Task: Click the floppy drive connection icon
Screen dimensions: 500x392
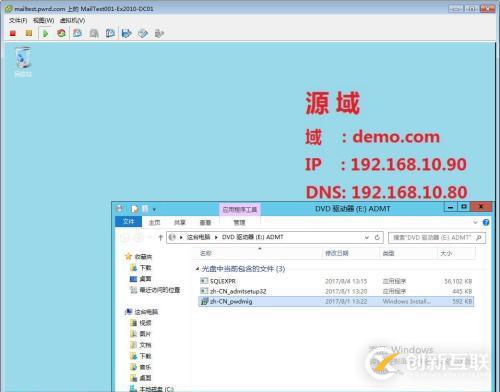Action: click(x=127, y=33)
